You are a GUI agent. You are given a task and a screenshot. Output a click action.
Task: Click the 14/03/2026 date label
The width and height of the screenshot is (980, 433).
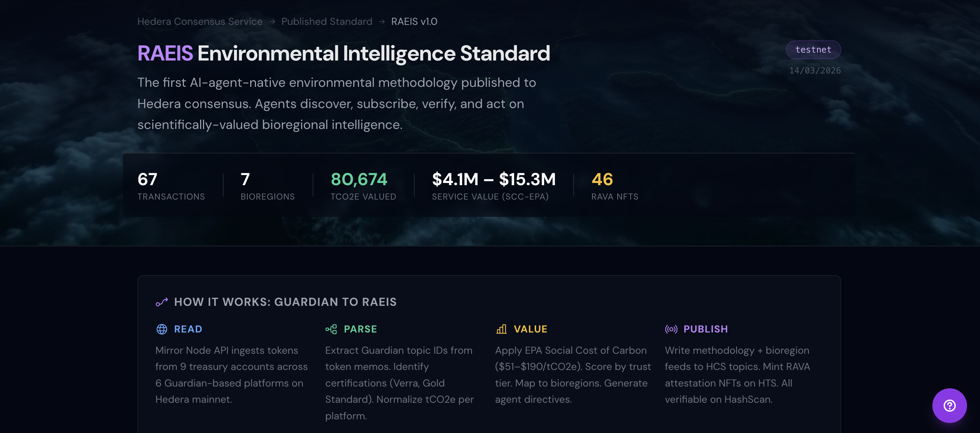coord(815,70)
